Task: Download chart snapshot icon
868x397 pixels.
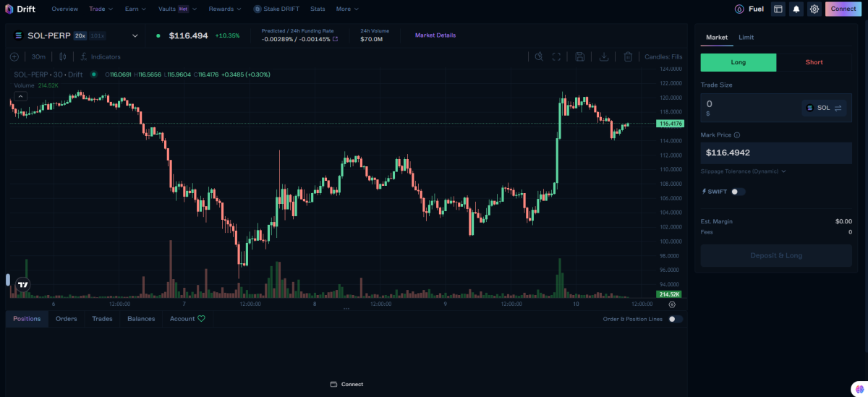Action: tap(604, 56)
